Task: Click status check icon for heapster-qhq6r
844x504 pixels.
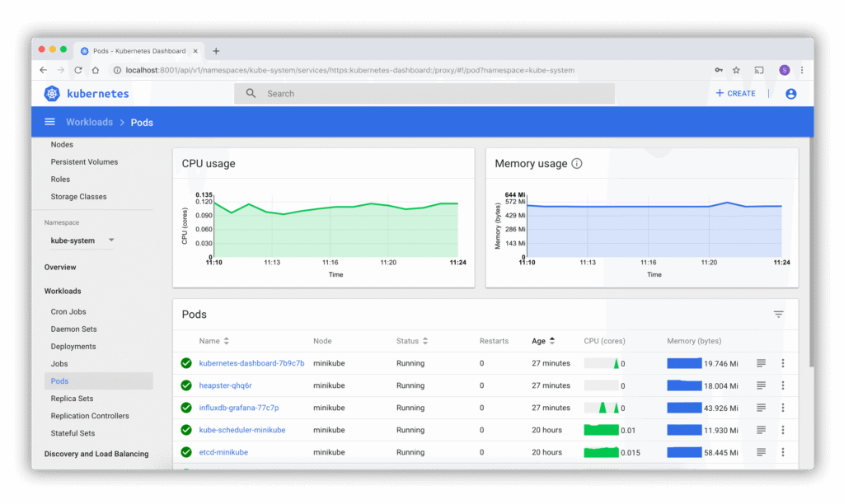Action: tap(186, 385)
